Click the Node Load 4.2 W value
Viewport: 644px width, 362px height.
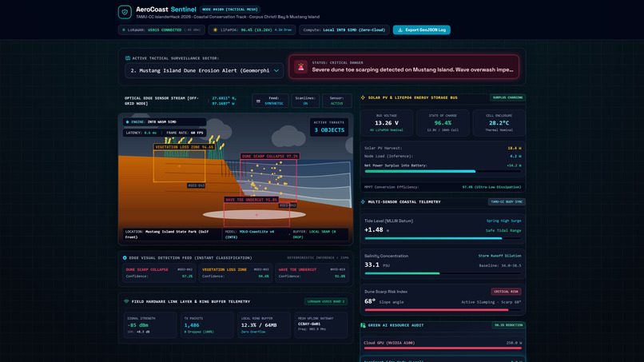(x=515, y=156)
